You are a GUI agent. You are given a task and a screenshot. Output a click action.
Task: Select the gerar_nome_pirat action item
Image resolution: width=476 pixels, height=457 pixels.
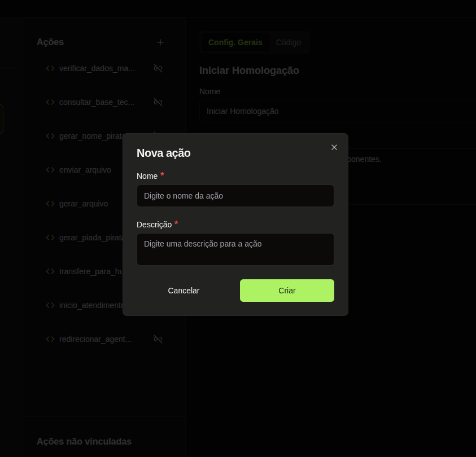(x=90, y=136)
